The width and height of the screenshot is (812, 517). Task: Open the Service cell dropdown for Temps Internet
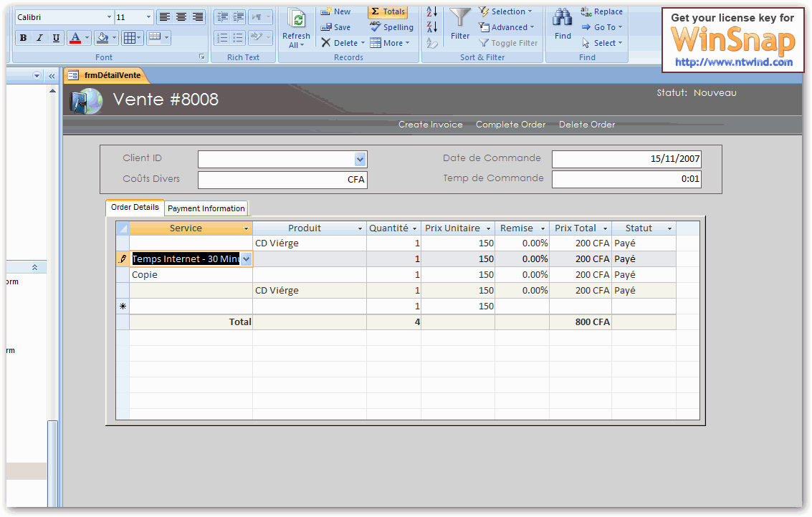247,259
